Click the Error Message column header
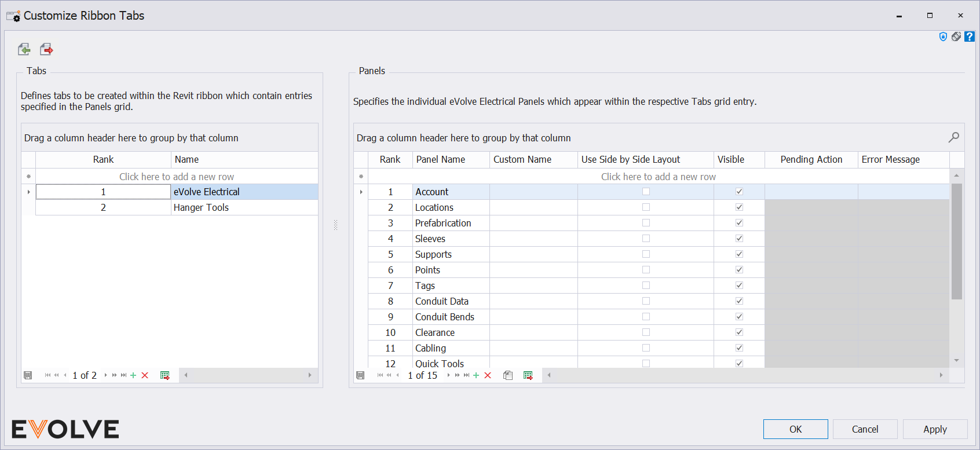 point(904,160)
